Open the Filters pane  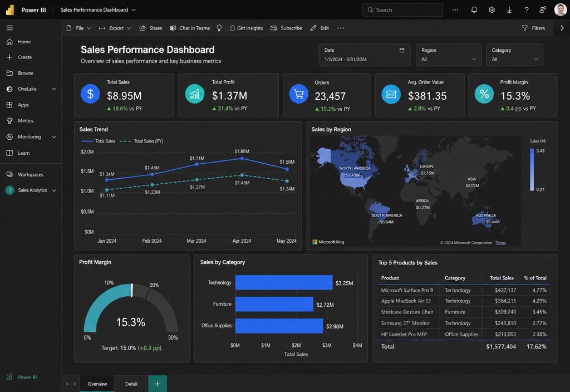coord(533,28)
